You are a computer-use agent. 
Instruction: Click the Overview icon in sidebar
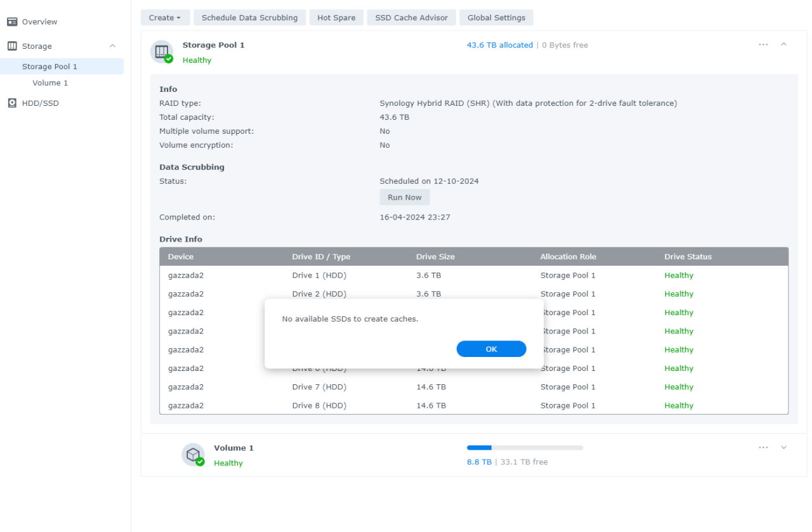(12, 22)
